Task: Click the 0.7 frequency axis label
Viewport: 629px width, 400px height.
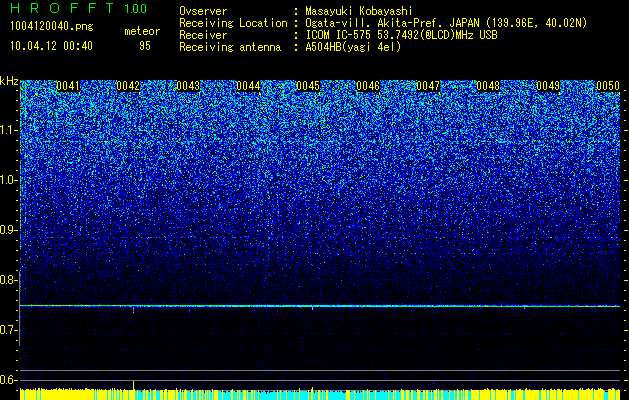Action: 8,330
